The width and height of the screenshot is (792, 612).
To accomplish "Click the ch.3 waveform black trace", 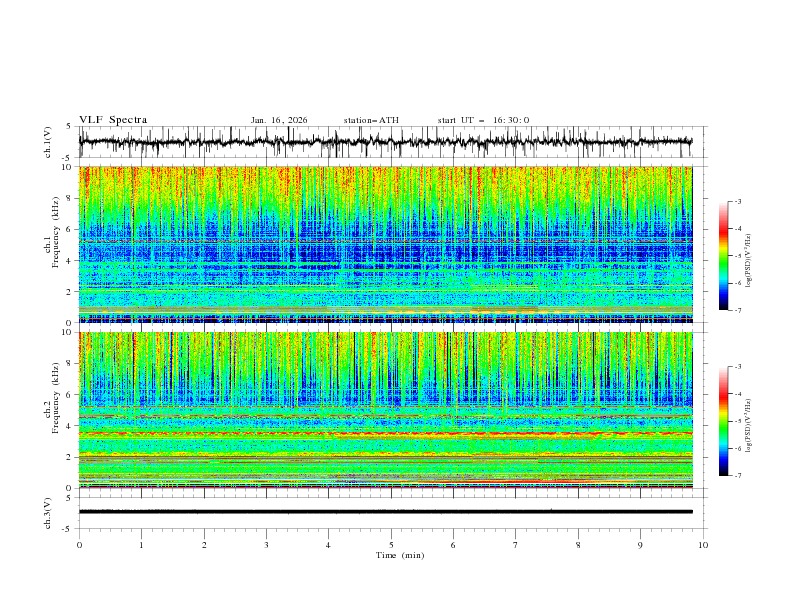I will (386, 512).
